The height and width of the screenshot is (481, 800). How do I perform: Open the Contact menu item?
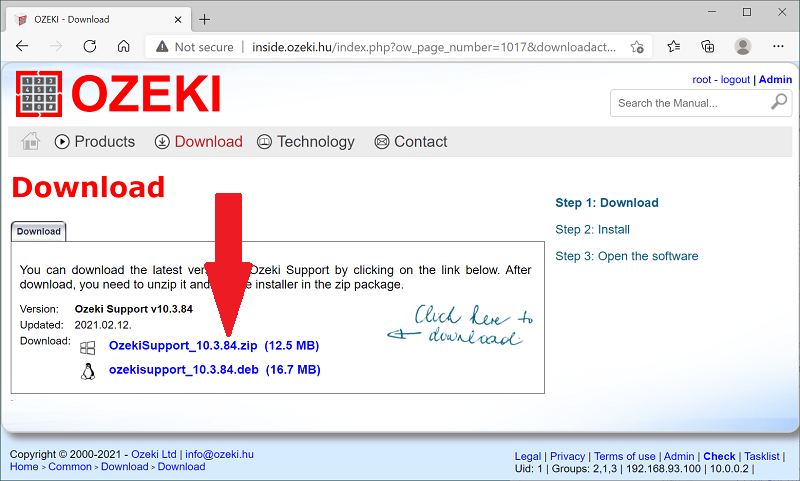[411, 141]
